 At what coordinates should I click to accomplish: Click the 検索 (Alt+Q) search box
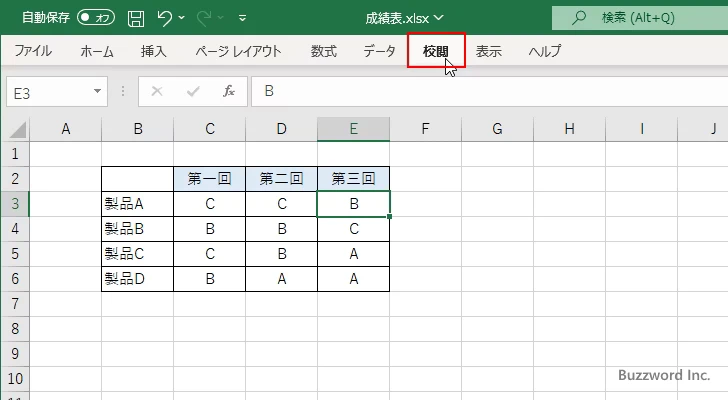pyautogui.click(x=640, y=18)
